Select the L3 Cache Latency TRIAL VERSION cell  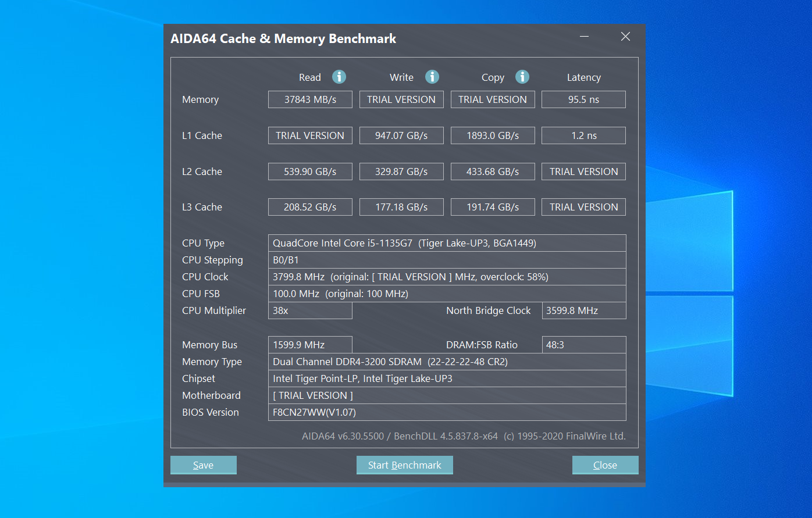coord(583,207)
